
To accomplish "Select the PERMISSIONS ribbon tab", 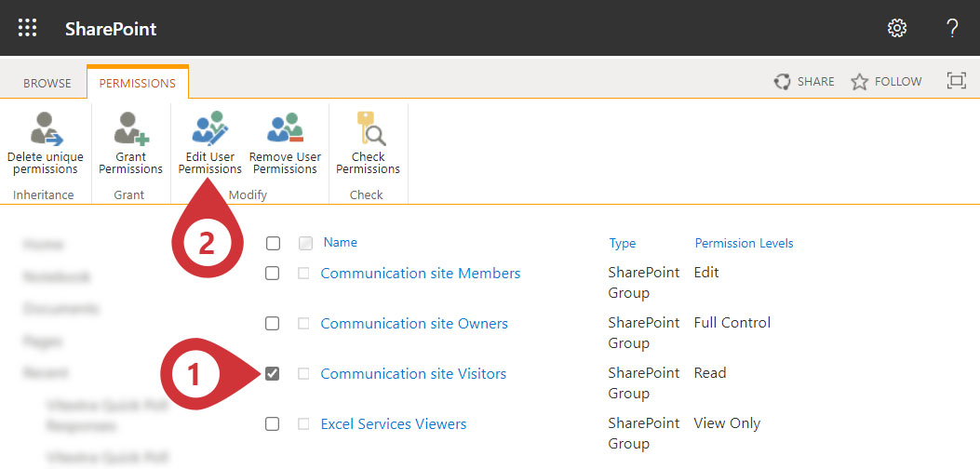I will [138, 83].
